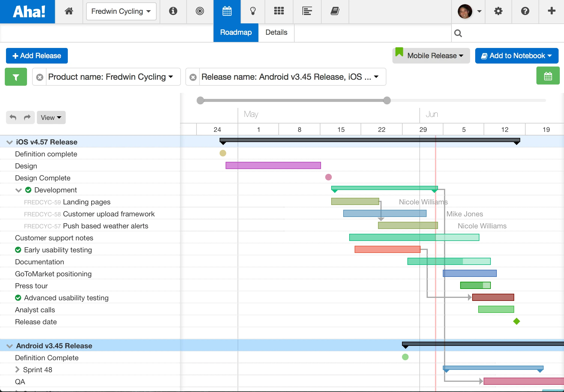Screen dimensions: 564x392
Task: Switch to the Roadmap tab
Action: pos(236,32)
